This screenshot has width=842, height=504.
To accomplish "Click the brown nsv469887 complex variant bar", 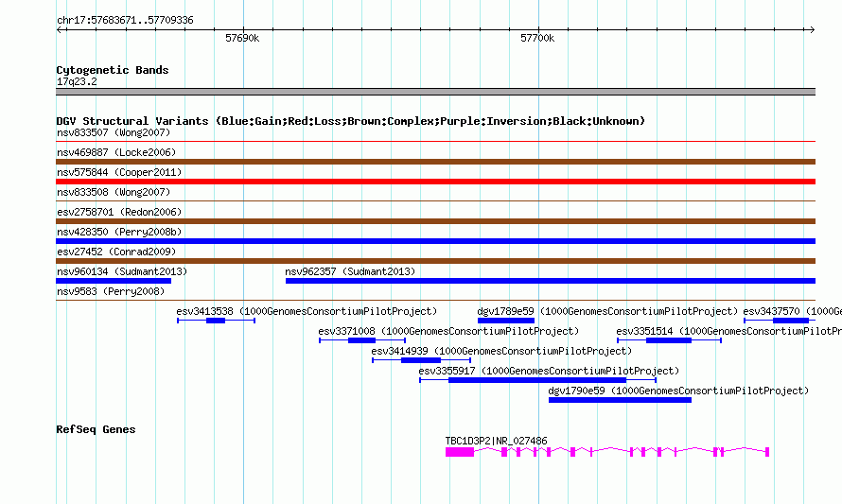I will click(435, 162).
